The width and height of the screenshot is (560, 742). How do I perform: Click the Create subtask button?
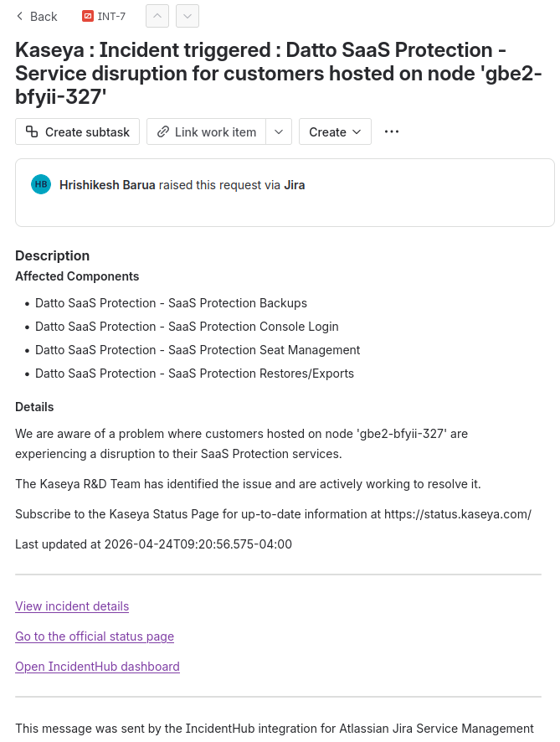[x=78, y=131]
